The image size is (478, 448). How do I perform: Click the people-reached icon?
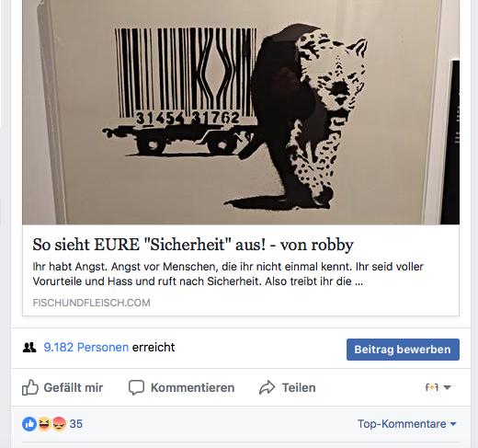click(x=29, y=348)
